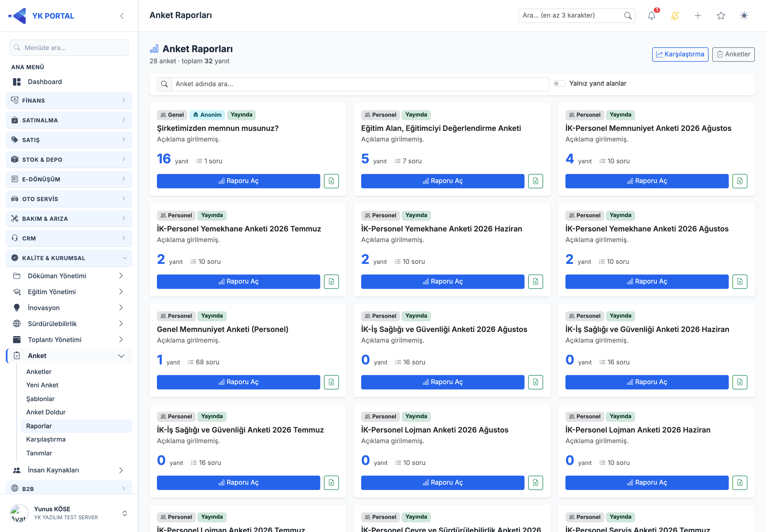Expand the FİNANS menu section
The image size is (766, 532).
[69, 100]
